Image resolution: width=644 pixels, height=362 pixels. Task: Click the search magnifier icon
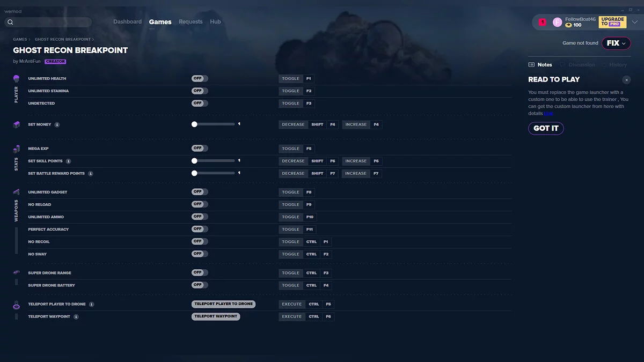10,22
